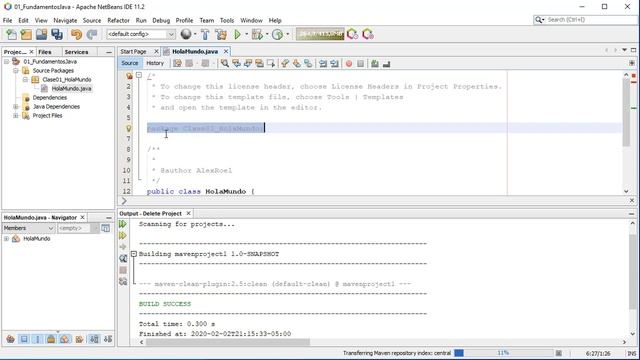
Task: Expand the Java Dependencies node
Action: tap(16, 107)
